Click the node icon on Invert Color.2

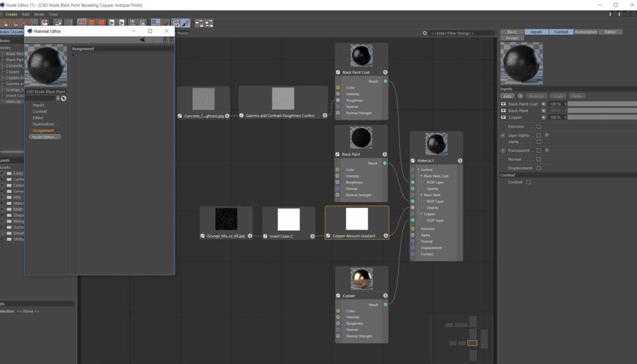[266, 236]
